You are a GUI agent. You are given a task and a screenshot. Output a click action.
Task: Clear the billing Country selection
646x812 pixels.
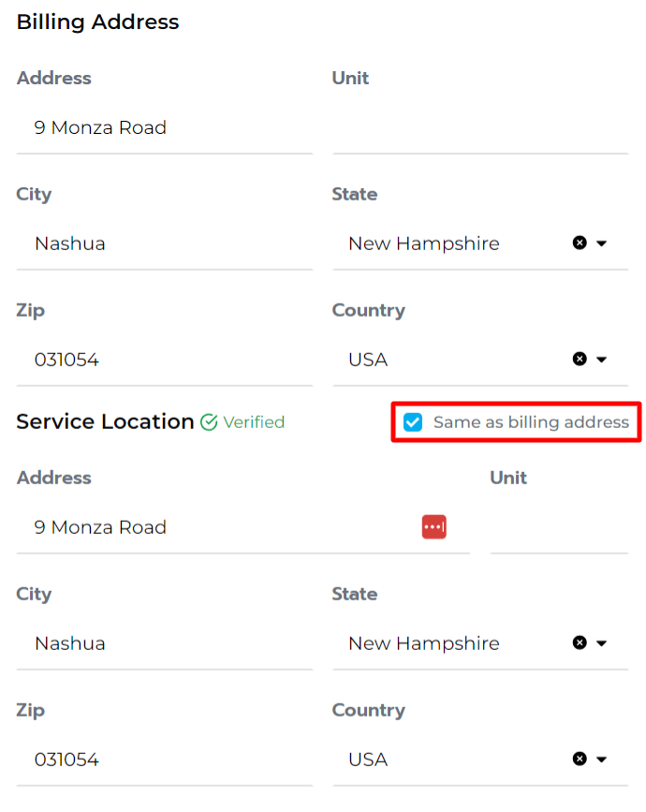(580, 359)
